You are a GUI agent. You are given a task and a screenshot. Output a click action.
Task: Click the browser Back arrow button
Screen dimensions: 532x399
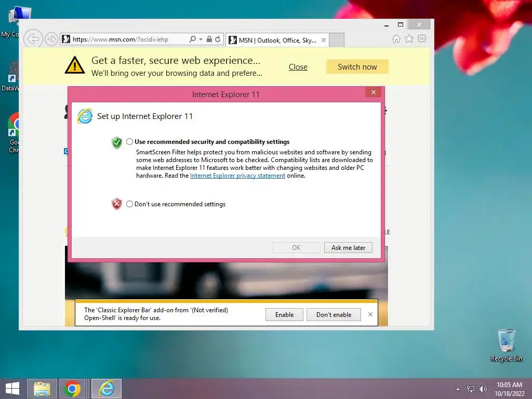click(x=33, y=39)
